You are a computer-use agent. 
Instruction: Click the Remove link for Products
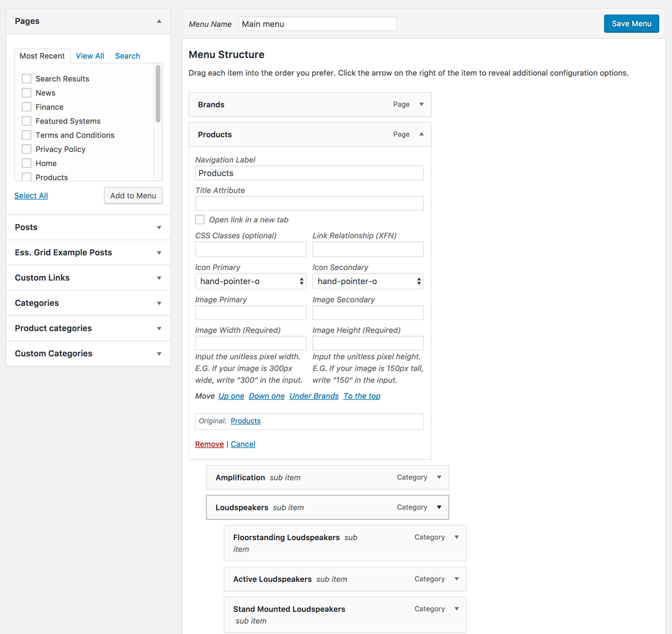click(210, 444)
